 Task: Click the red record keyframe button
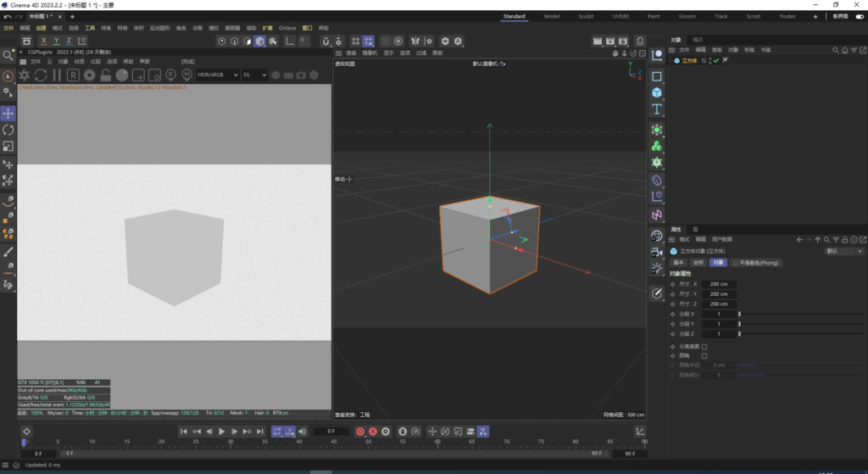[359, 432]
